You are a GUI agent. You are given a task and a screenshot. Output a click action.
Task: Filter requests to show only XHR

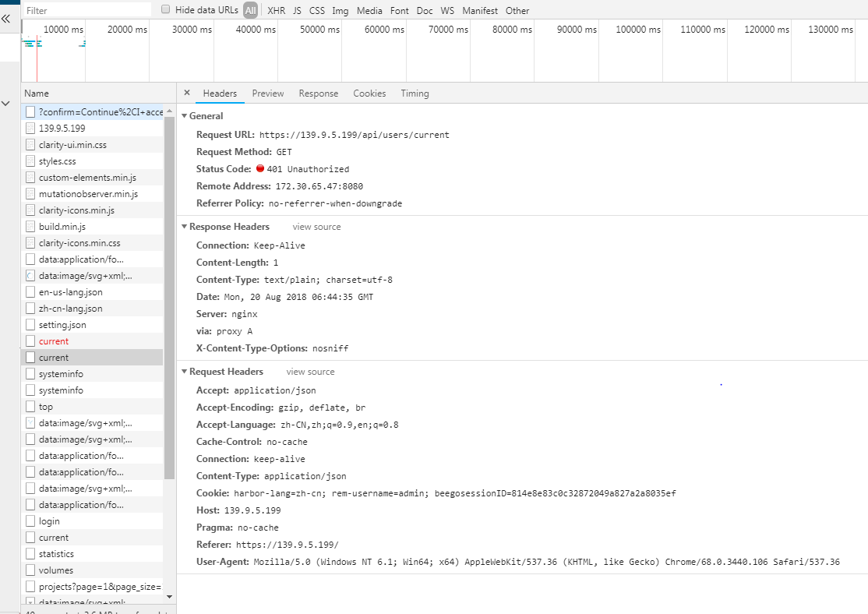point(276,10)
